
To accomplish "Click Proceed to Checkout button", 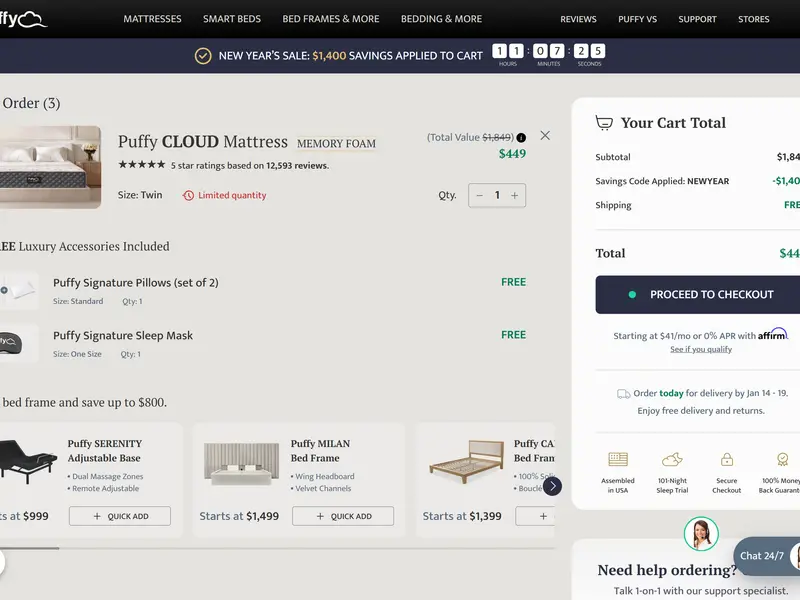I will tap(698, 295).
